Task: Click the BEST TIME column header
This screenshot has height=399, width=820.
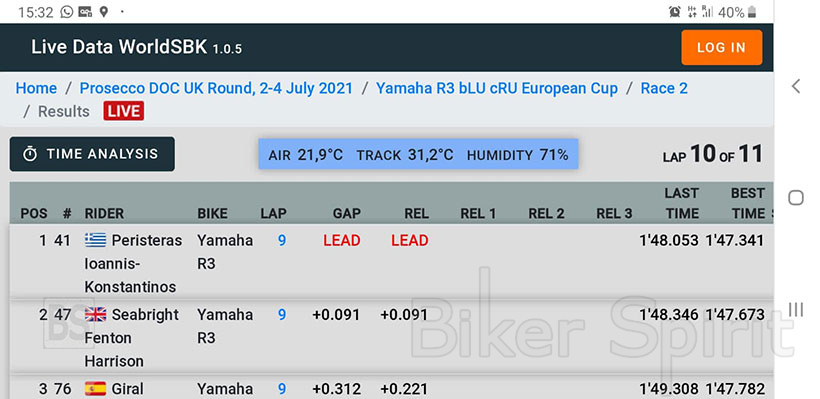Action: 748,203
